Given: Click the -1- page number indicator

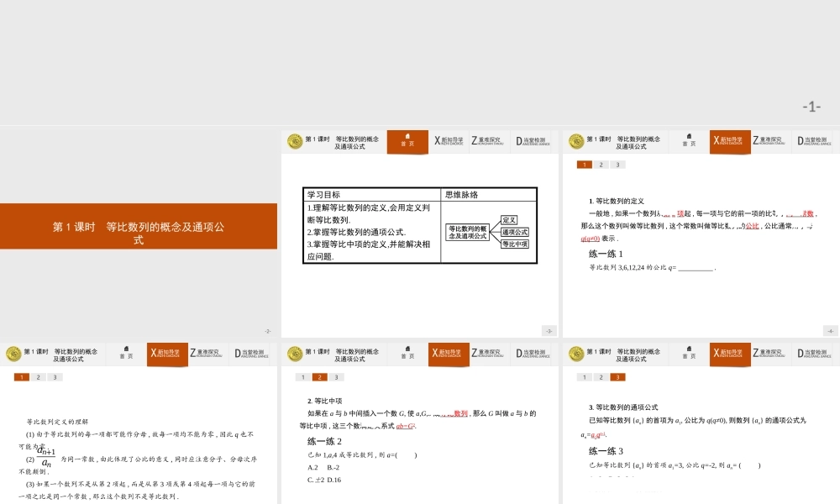Looking at the screenshot, I should pos(811,105).
